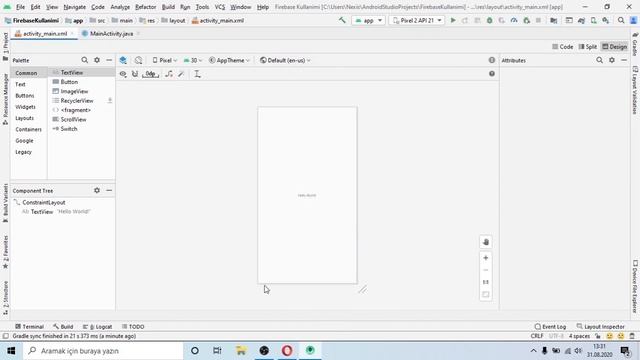
Task: Open the Profiler gauge icon in toolbar
Action: [514, 20]
